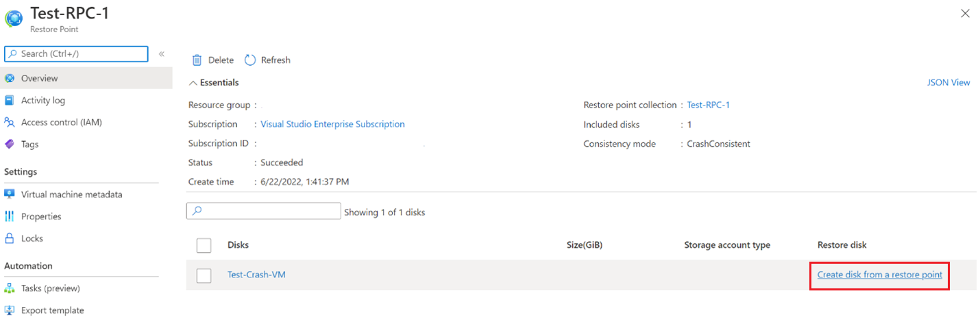Select all disks with header checkbox
Image resolution: width=980 pixels, height=324 pixels.
[x=204, y=245]
